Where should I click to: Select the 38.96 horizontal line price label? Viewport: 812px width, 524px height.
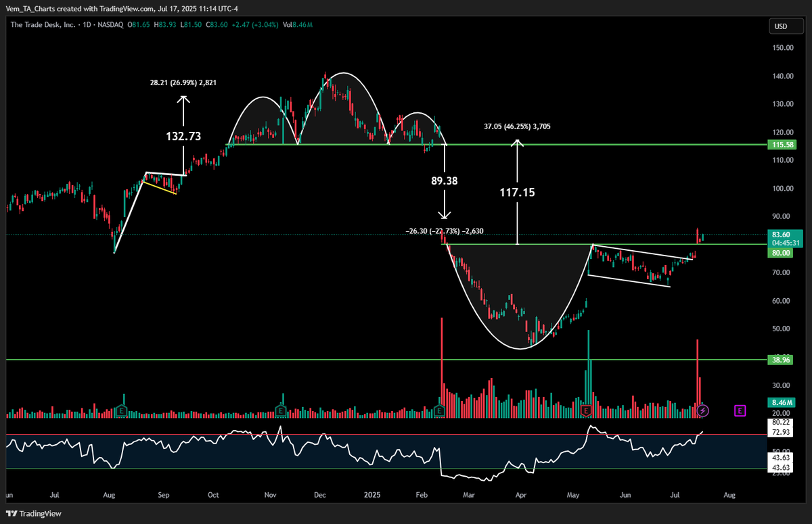[x=781, y=360]
